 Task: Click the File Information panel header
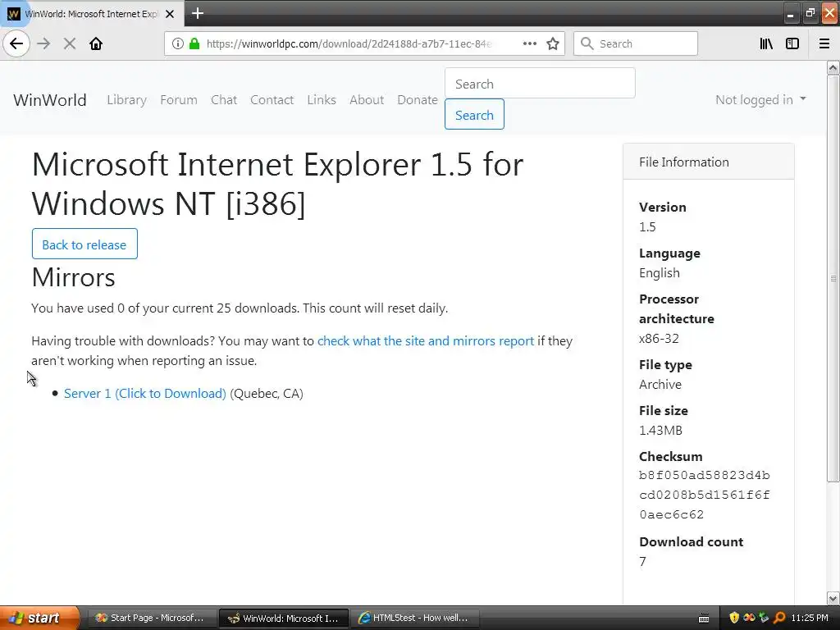pyautogui.click(x=708, y=162)
